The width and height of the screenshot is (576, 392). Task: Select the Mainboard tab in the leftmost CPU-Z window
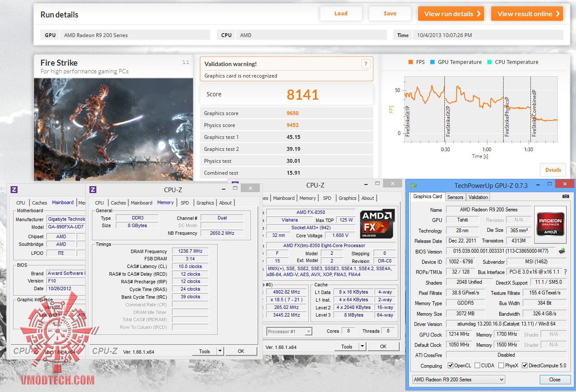click(63, 202)
